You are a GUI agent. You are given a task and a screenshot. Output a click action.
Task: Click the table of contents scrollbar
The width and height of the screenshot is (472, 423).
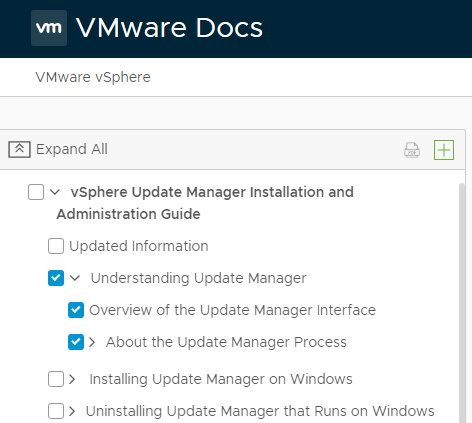point(462,303)
